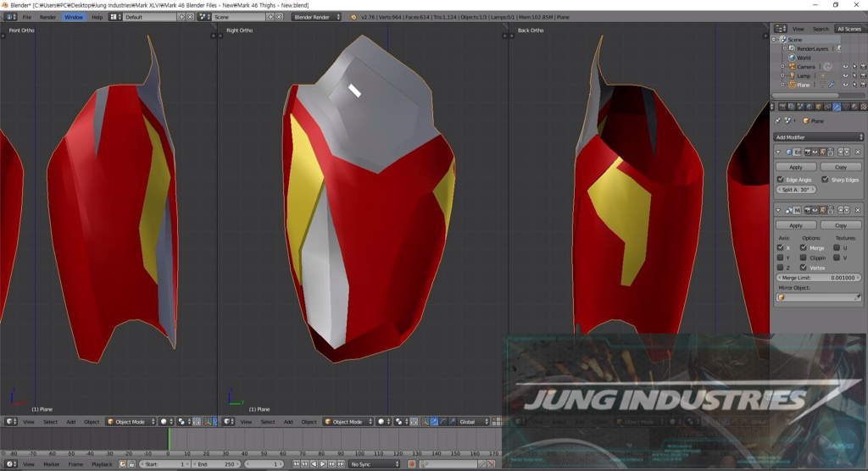Remove the Edge Split modifier with X
Image resolution: width=868 pixels, height=471 pixels.
click(858, 152)
